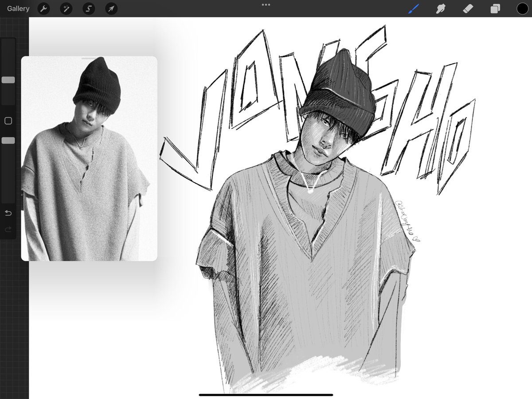The height and width of the screenshot is (399, 532).
Task: Click the brush opacity slider handle
Action: pos(8,140)
